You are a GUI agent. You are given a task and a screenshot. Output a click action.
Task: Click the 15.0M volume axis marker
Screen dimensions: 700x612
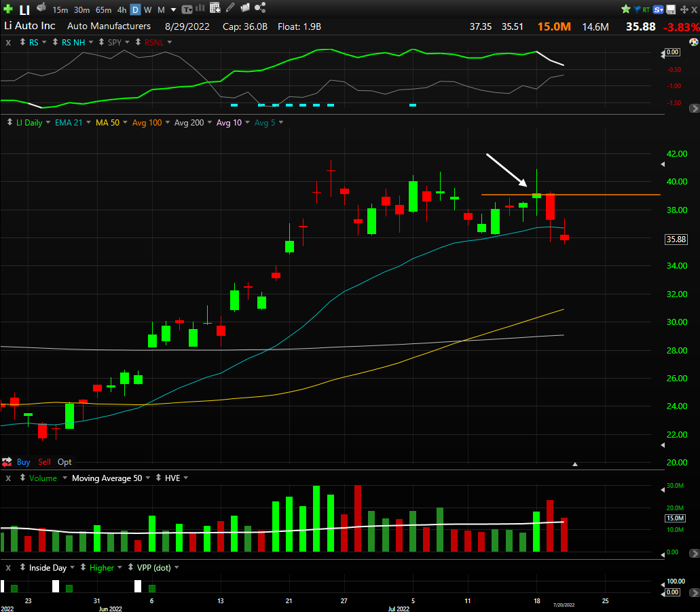point(675,518)
